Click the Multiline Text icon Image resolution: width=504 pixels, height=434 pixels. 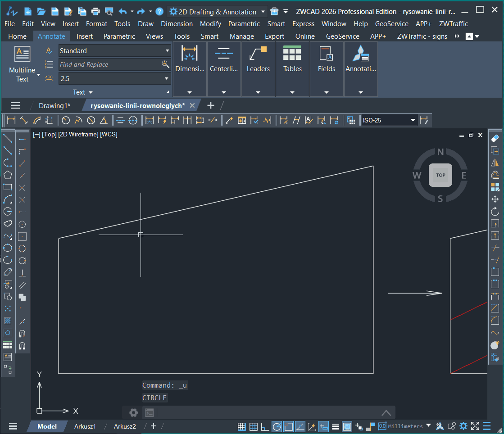pos(22,54)
